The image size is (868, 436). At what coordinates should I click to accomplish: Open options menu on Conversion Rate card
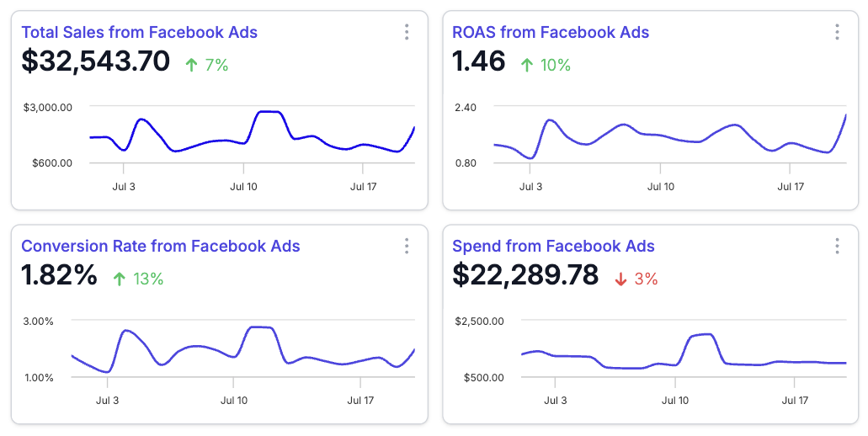coord(407,246)
